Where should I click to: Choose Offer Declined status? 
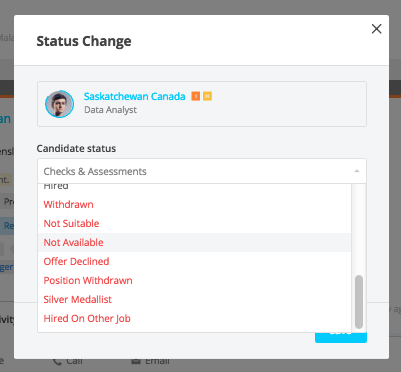(194, 261)
